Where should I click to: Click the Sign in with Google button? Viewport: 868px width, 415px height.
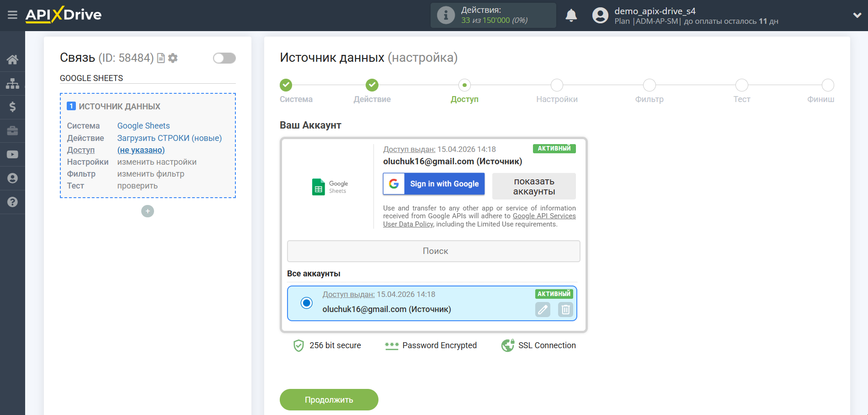(x=433, y=184)
